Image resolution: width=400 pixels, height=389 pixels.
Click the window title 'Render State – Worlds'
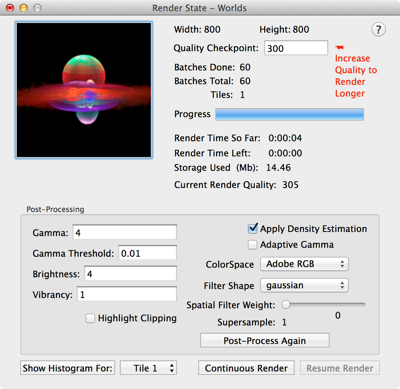point(199,8)
